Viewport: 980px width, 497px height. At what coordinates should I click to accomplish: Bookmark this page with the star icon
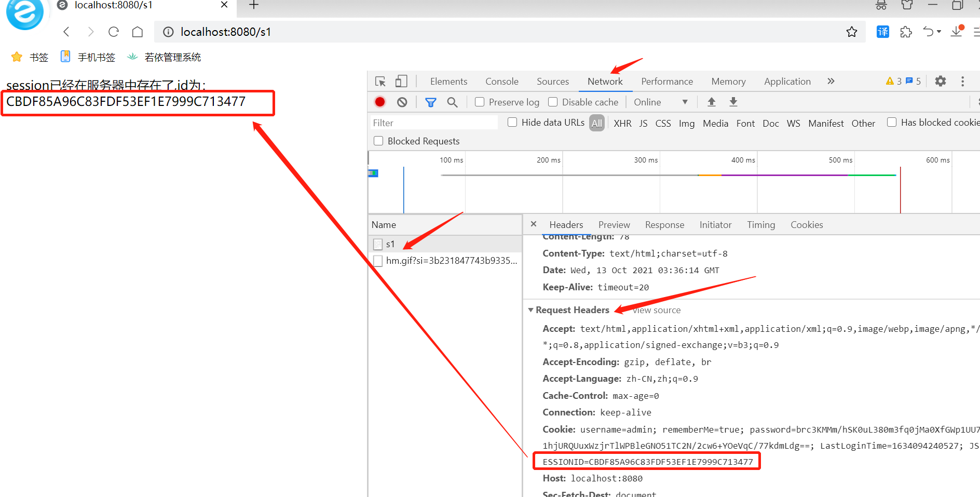coord(852,32)
